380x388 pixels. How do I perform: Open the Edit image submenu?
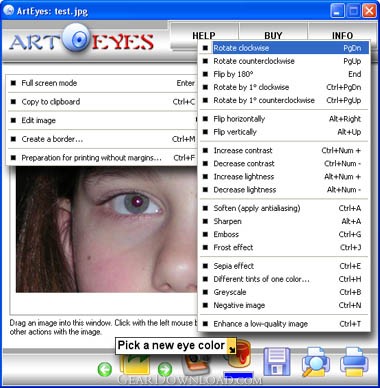102,120
